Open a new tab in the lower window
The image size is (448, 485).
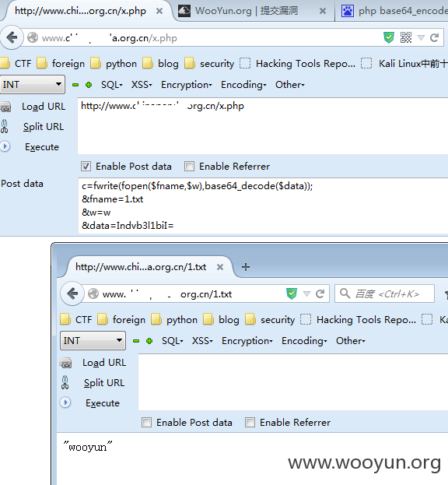(246, 267)
